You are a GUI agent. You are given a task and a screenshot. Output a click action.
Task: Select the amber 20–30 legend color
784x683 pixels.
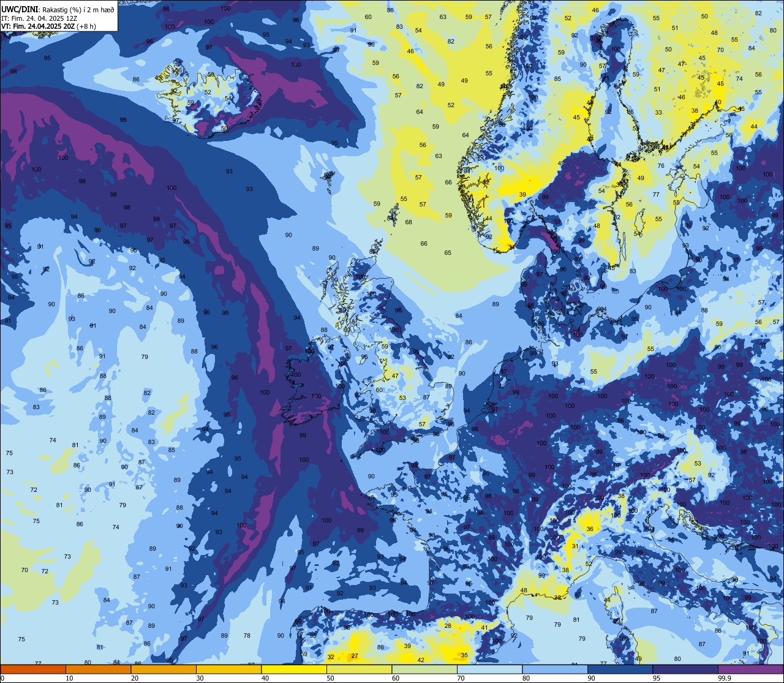coord(164,669)
